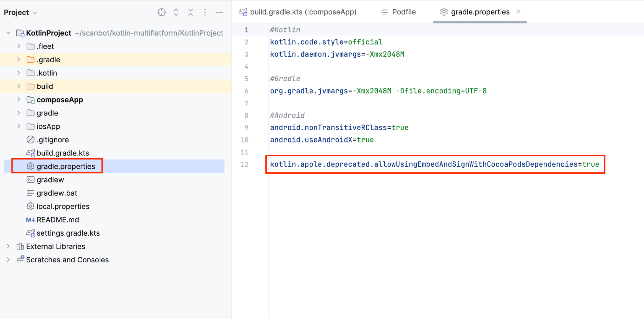
Task: Expand the Scratches and Consoles node
Action: [8, 260]
